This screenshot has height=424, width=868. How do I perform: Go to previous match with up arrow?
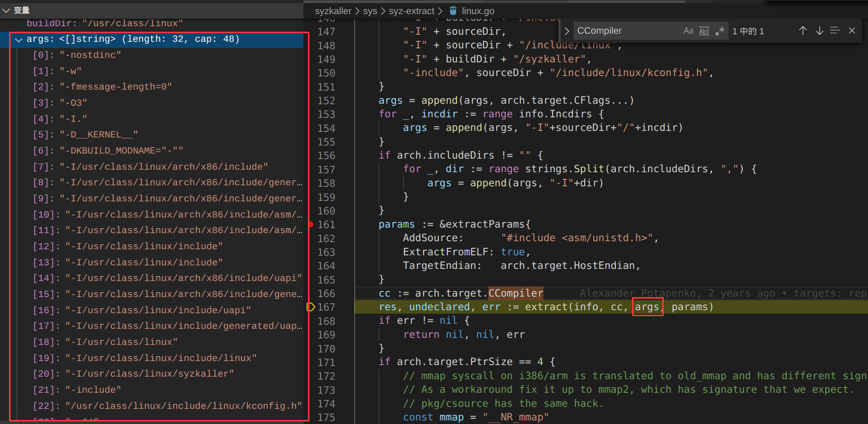(803, 31)
